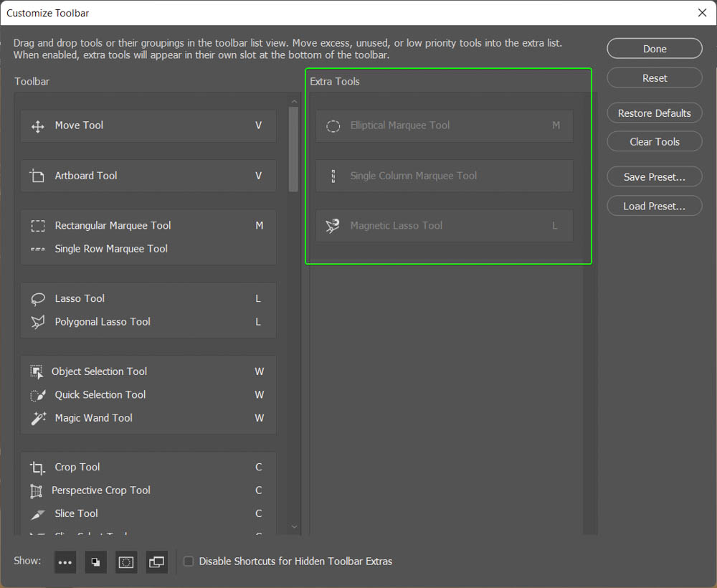Close the Customize Toolbar dialog
Viewport: 717px width, 588px height.
coord(703,13)
